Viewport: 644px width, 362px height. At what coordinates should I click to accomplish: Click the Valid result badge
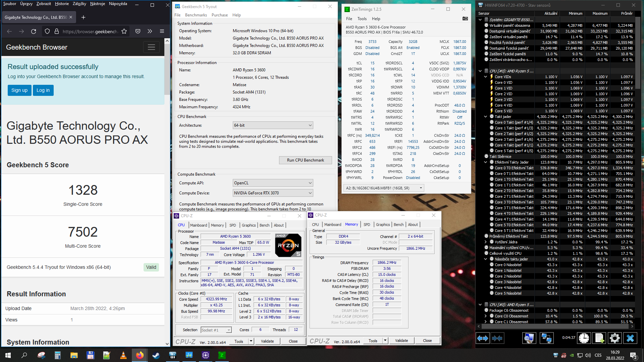click(x=151, y=267)
